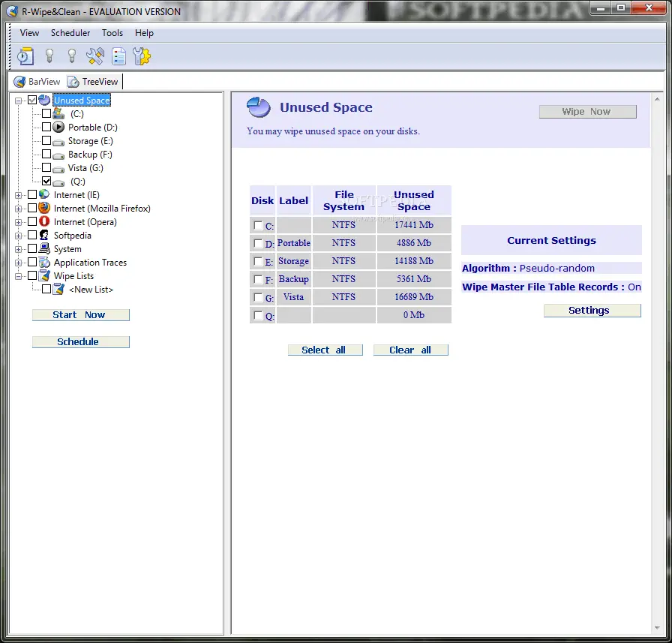Click the Internet Explorer globe icon

pos(44,194)
